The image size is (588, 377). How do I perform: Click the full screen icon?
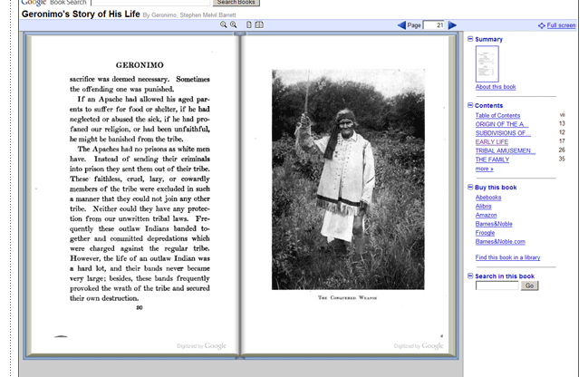pyautogui.click(x=542, y=26)
